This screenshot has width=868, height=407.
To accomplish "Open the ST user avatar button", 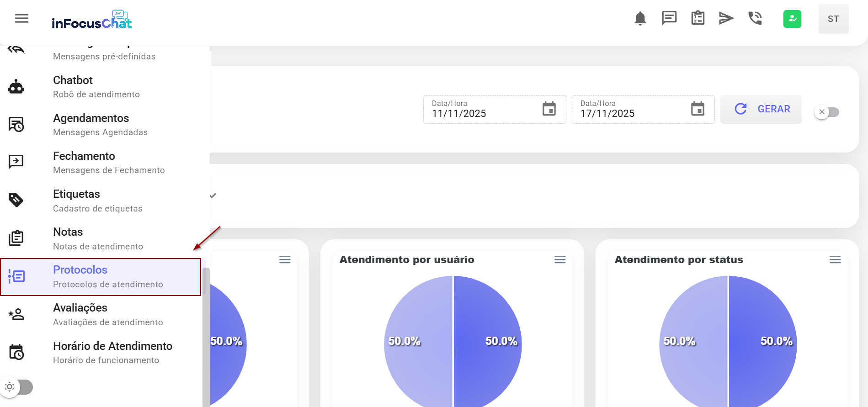I will click(833, 19).
